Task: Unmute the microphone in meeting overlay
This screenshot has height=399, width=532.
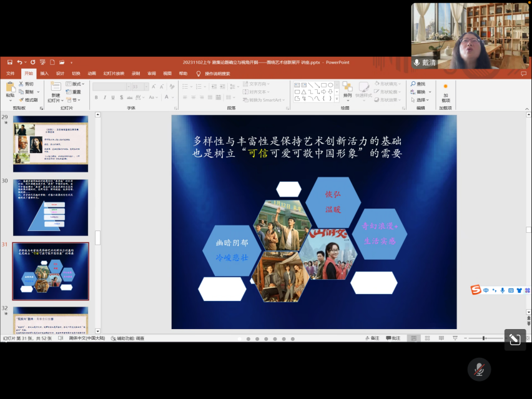Action: coord(479,369)
